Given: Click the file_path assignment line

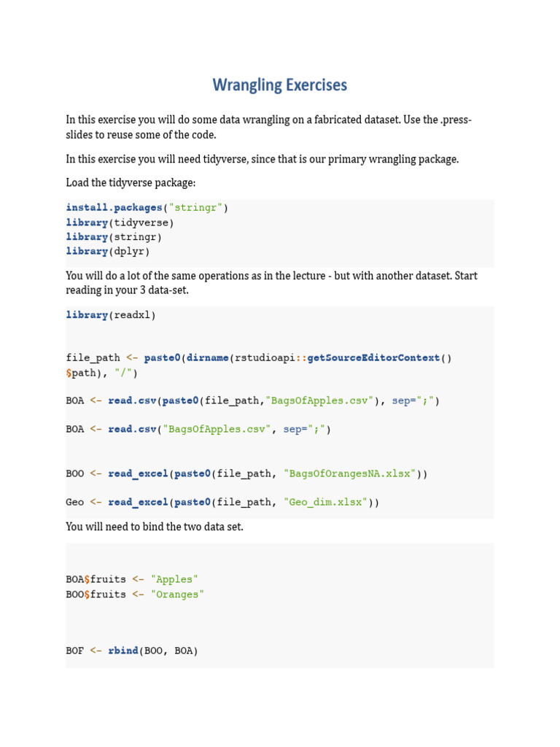Looking at the screenshot, I should (259, 358).
